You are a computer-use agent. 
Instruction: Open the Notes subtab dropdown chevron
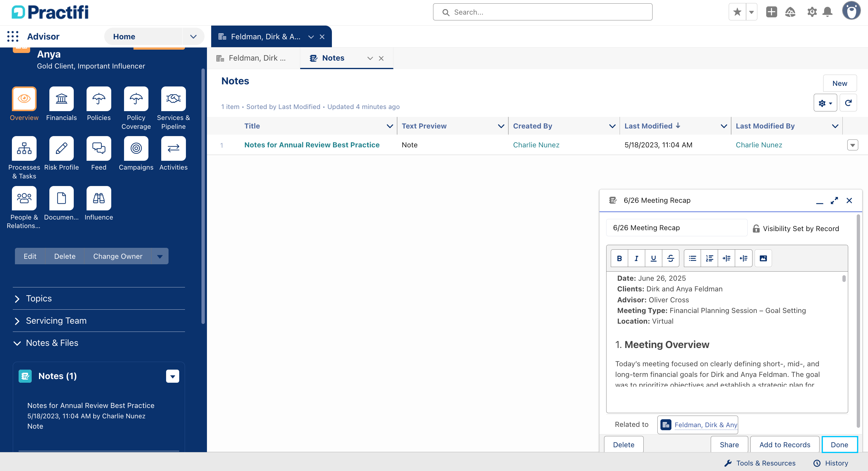(x=370, y=58)
